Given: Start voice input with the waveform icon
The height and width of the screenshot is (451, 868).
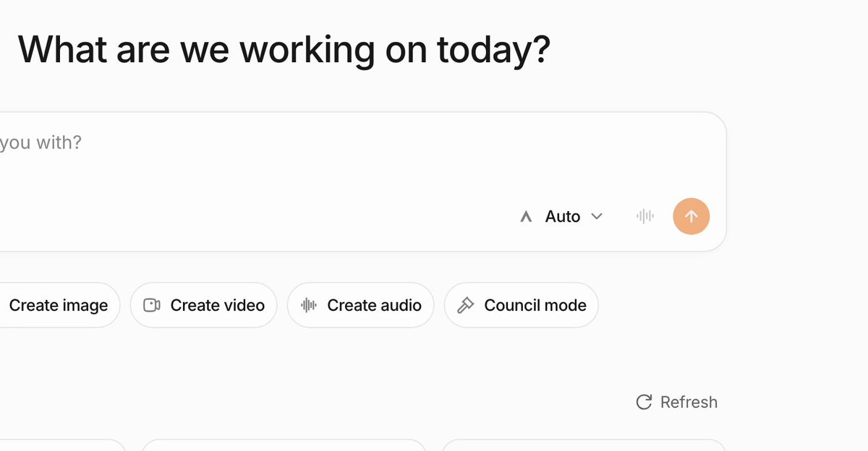Looking at the screenshot, I should pyautogui.click(x=645, y=216).
